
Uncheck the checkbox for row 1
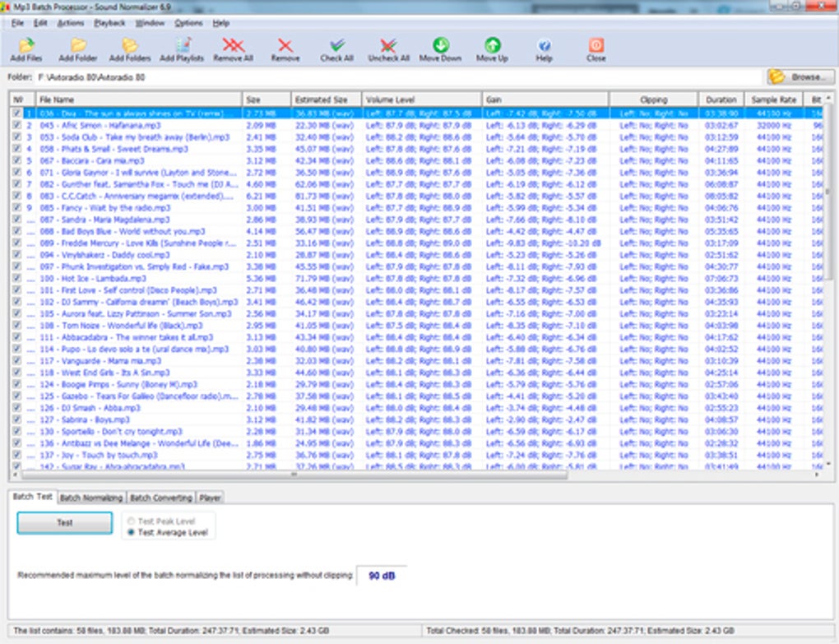pos(16,114)
